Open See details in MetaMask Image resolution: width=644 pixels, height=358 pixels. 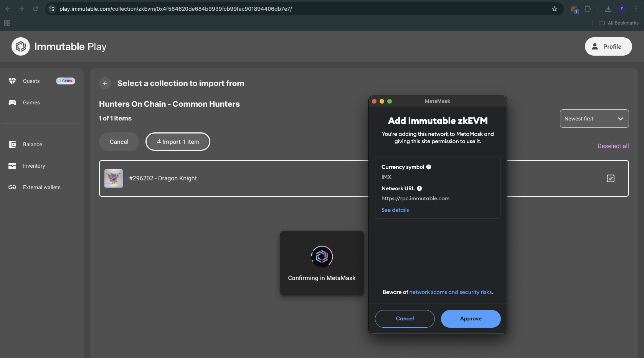click(x=395, y=210)
